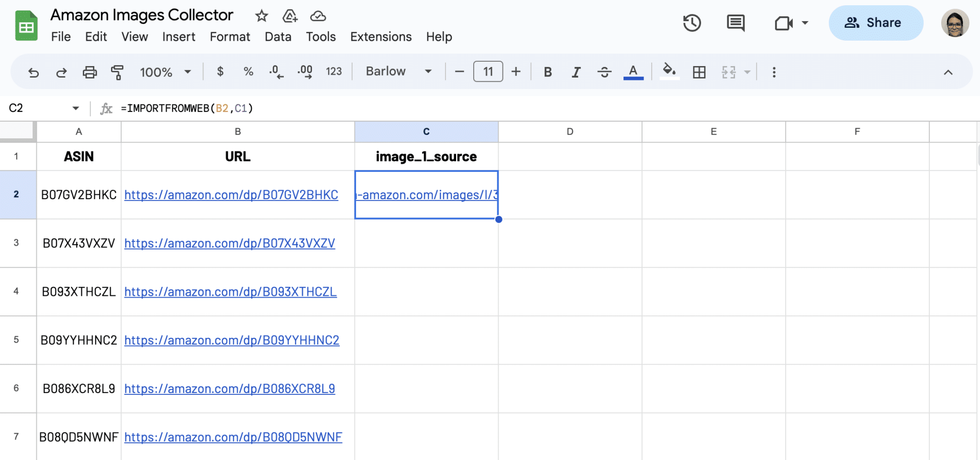Open the Data menu
The height and width of the screenshot is (460, 980).
pos(278,37)
